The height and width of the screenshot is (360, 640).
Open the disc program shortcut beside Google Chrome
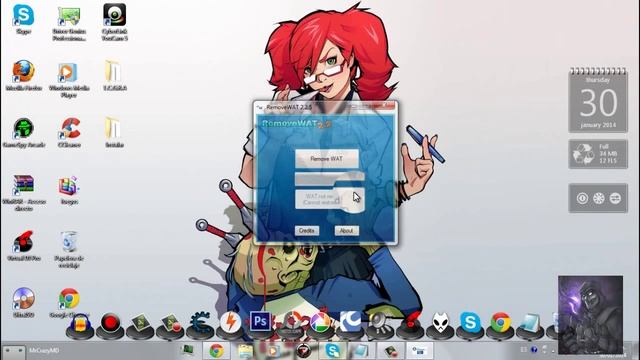click(23, 303)
